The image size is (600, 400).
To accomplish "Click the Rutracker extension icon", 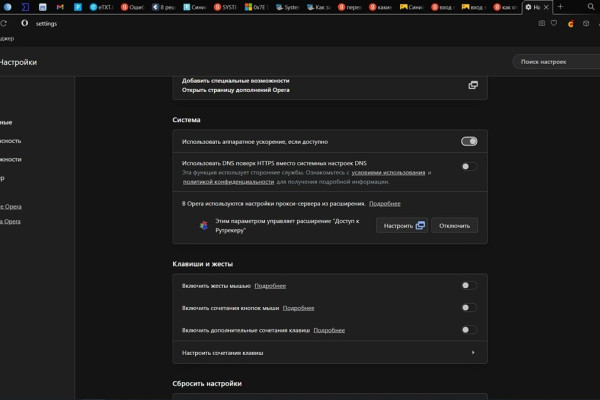I will (x=204, y=225).
